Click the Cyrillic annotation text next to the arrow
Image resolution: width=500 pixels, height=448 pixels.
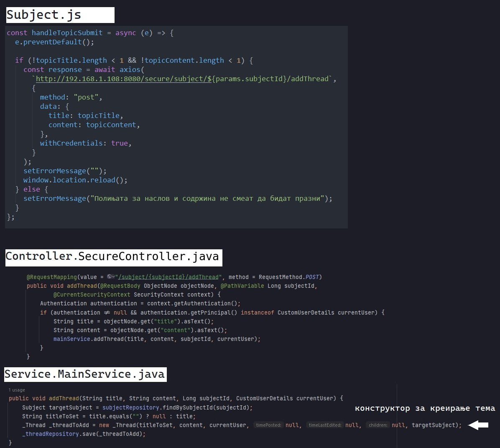click(x=425, y=408)
